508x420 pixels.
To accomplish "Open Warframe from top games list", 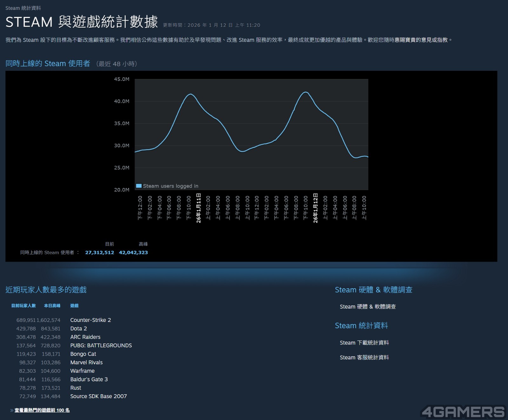I will (82, 371).
